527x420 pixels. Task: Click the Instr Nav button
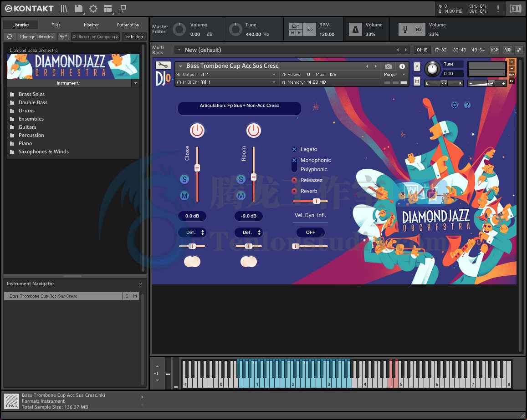pyautogui.click(x=134, y=36)
